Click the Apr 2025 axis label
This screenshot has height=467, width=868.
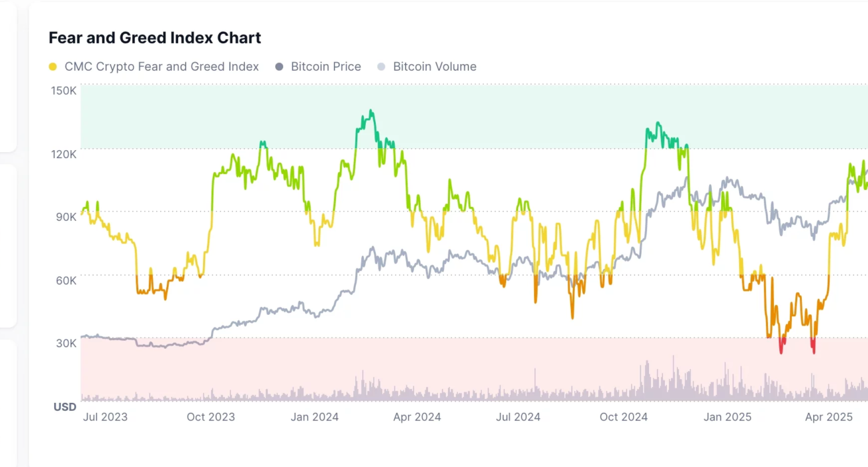(829, 418)
